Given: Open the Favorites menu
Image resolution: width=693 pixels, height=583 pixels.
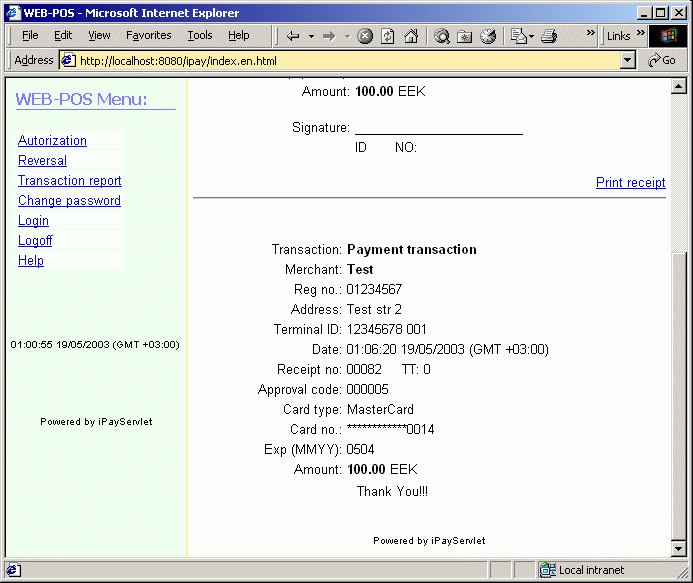Looking at the screenshot, I should pos(148,35).
